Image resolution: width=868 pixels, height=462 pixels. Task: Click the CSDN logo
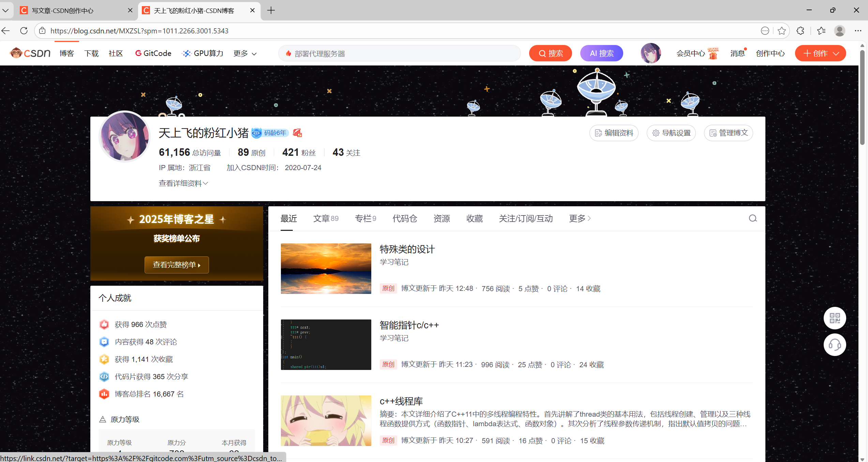(x=30, y=53)
